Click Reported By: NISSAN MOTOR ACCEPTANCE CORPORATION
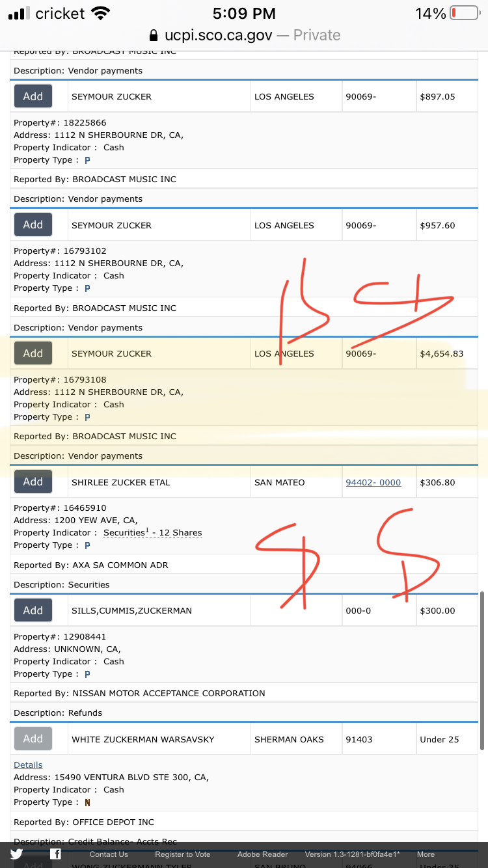 (x=139, y=693)
